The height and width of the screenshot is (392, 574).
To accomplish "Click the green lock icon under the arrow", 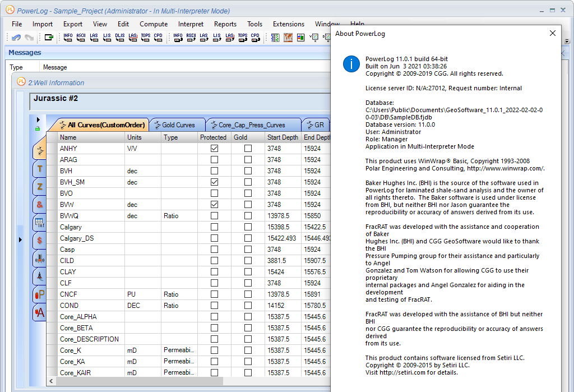I will point(38,128).
